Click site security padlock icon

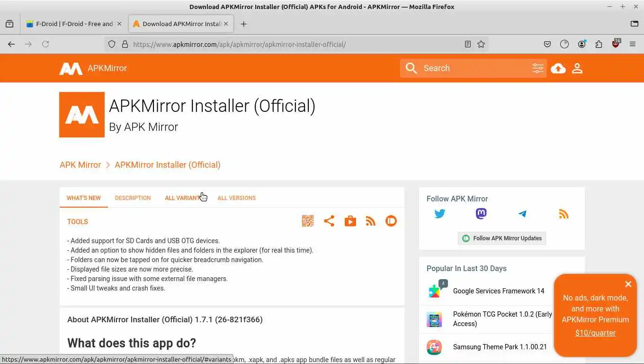[x=125, y=44]
